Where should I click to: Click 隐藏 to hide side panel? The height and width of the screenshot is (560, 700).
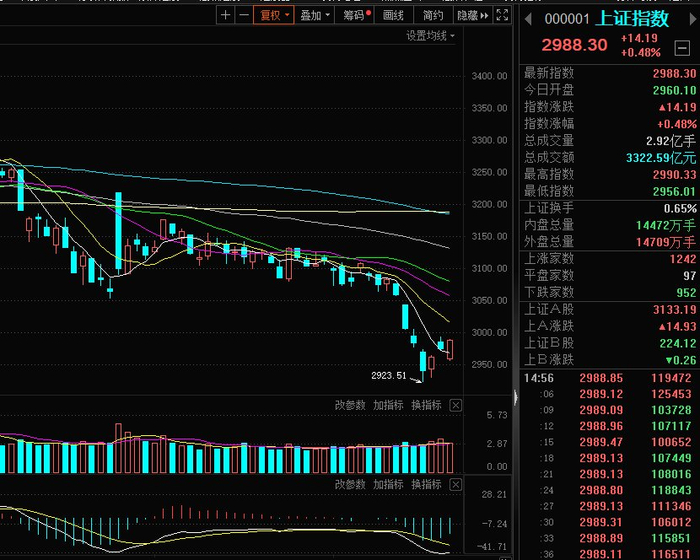[x=472, y=15]
